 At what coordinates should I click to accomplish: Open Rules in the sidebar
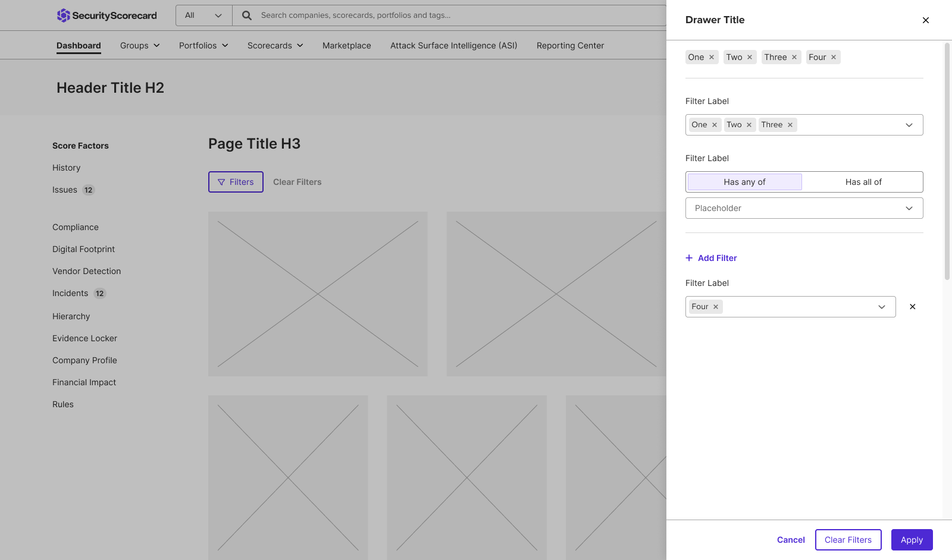[x=63, y=404]
